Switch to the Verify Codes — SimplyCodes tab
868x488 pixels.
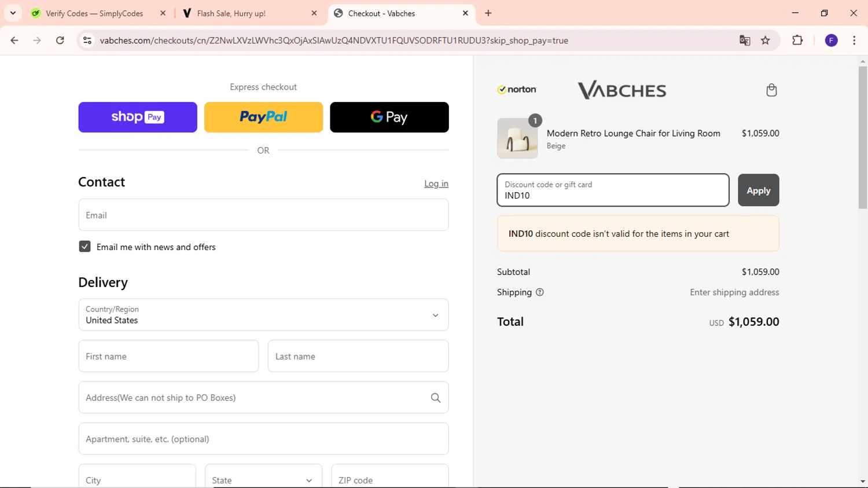94,13
